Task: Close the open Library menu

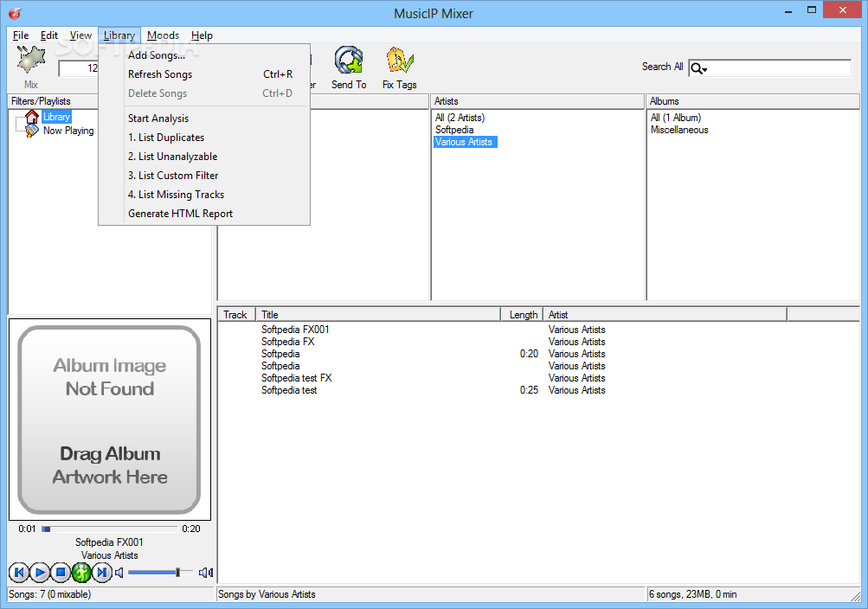Action: tap(119, 35)
